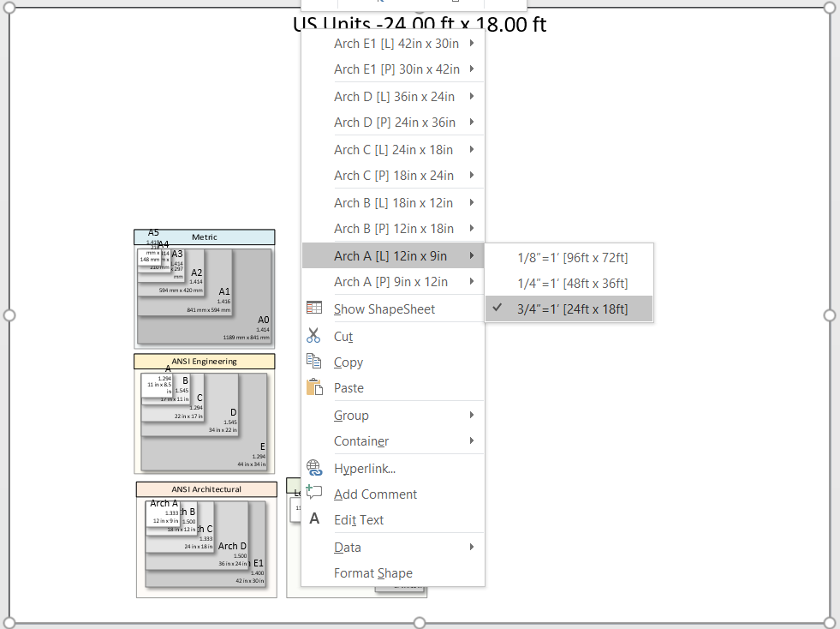
Task: Expand the Group submenu arrow
Action: pyautogui.click(x=474, y=415)
